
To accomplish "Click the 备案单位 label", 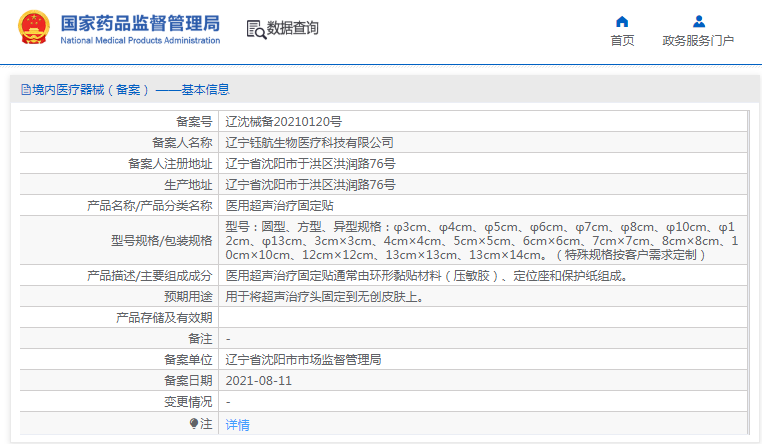I will point(188,359).
